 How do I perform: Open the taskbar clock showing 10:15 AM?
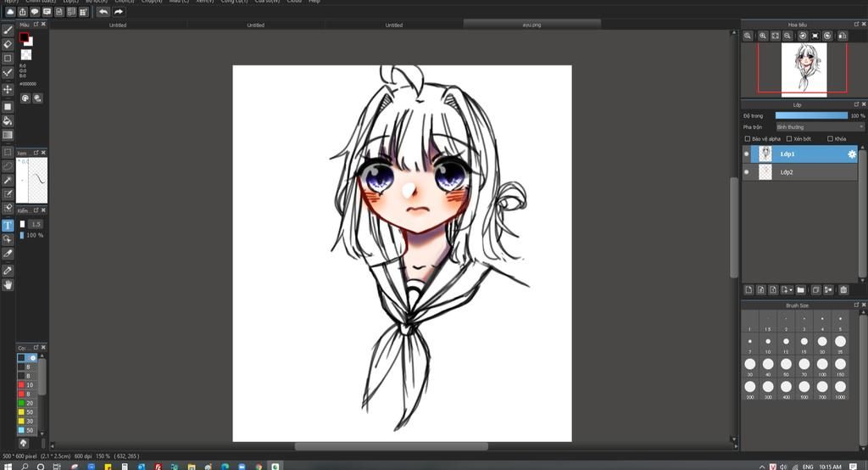click(831, 467)
